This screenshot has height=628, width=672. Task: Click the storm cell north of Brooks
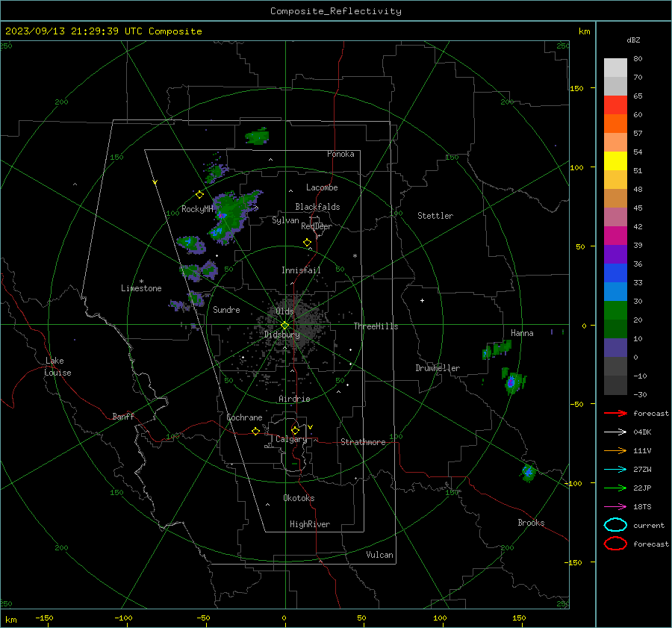click(x=529, y=473)
